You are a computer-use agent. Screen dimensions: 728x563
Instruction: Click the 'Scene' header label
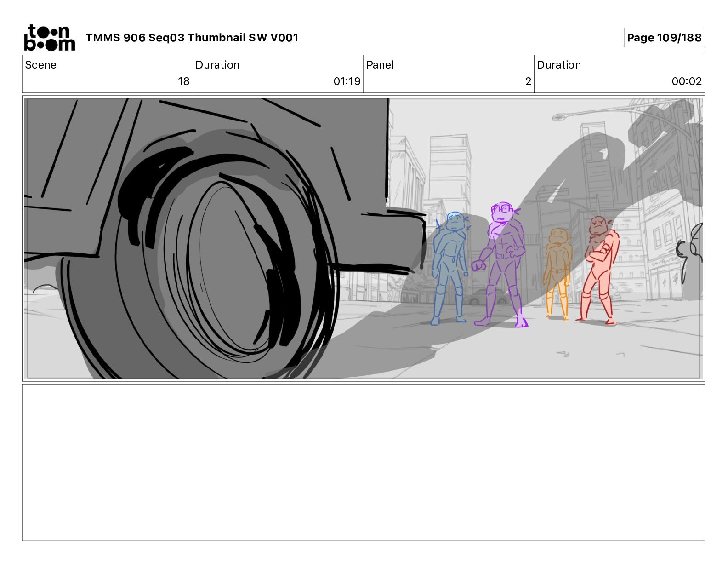(41, 65)
